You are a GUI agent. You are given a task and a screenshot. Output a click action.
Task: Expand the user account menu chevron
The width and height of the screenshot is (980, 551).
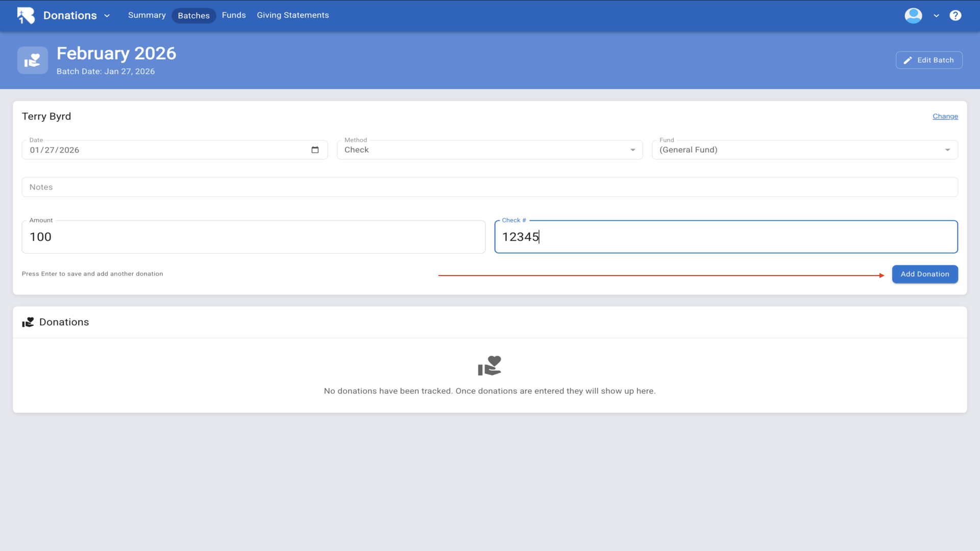[x=936, y=16]
